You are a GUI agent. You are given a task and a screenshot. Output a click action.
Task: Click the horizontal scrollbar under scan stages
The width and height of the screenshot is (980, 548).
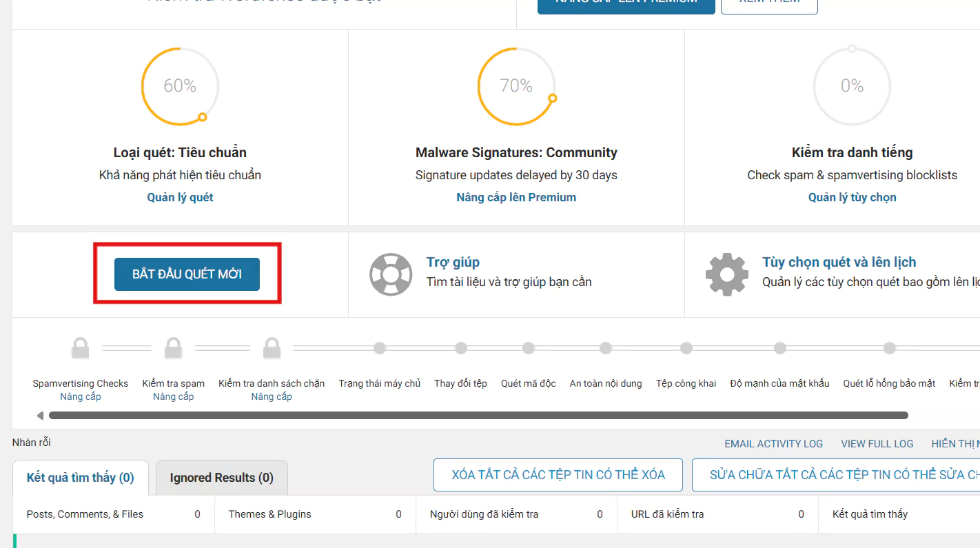478,416
